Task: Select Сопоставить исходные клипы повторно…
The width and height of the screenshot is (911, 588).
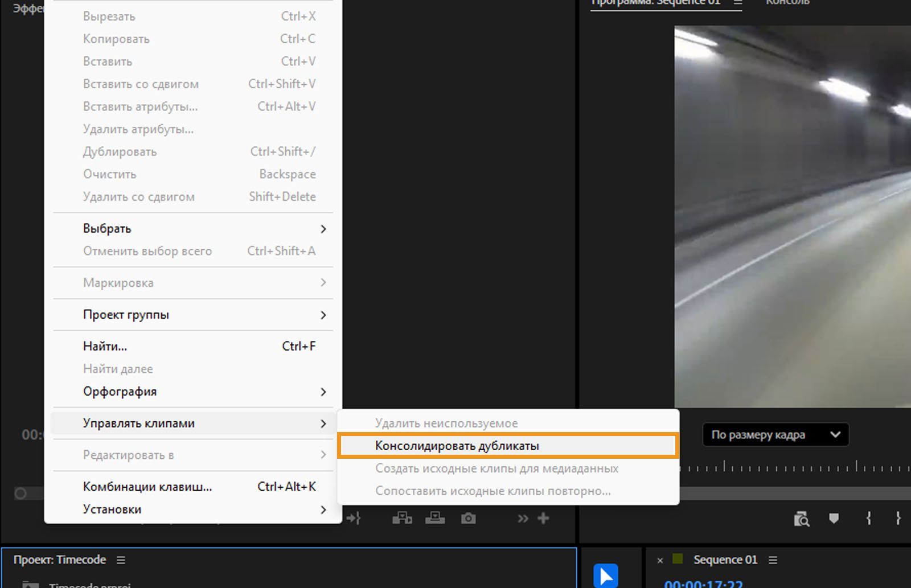Action: pos(508,491)
